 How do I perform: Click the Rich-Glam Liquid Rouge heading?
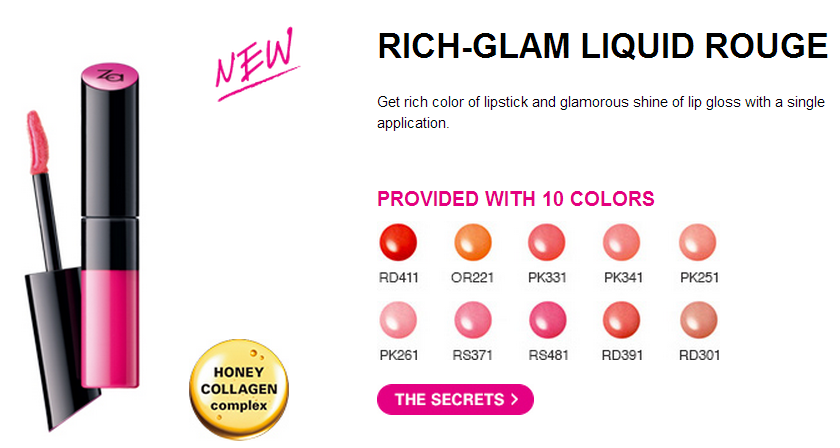point(603,46)
